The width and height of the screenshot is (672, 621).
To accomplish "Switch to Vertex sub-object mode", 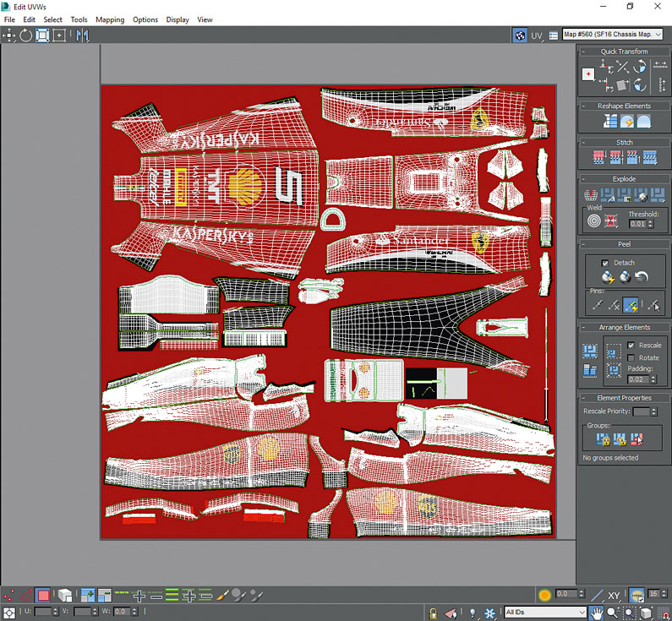I will click(8, 596).
